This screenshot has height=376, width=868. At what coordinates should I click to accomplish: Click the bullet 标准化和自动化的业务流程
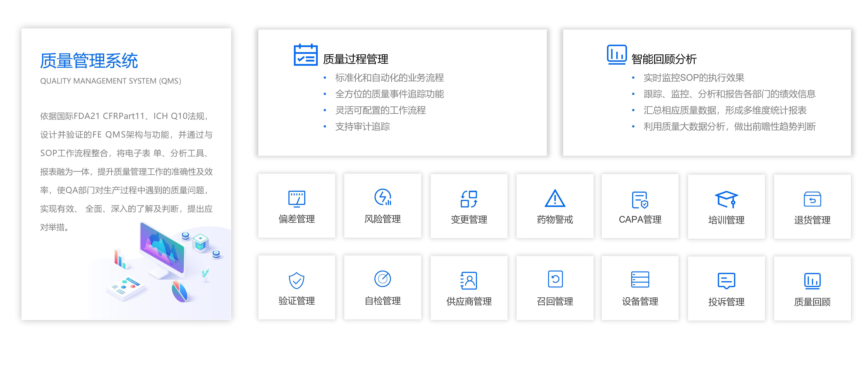(x=389, y=78)
